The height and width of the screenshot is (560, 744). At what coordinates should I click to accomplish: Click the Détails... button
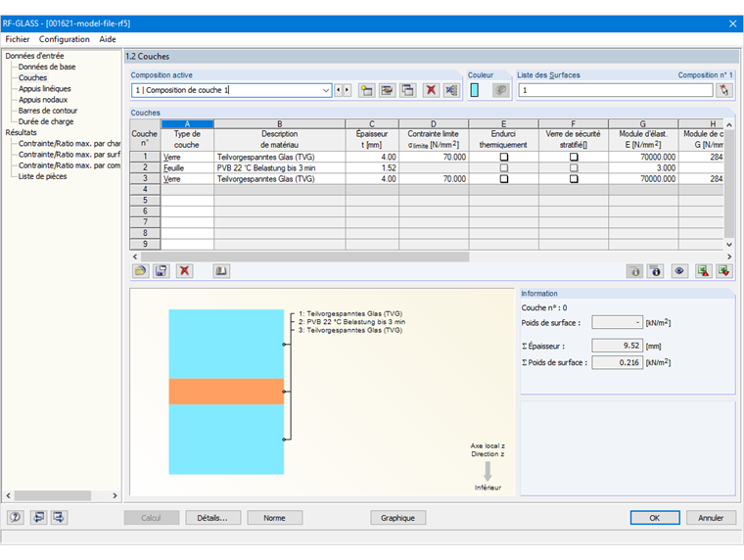(x=213, y=518)
